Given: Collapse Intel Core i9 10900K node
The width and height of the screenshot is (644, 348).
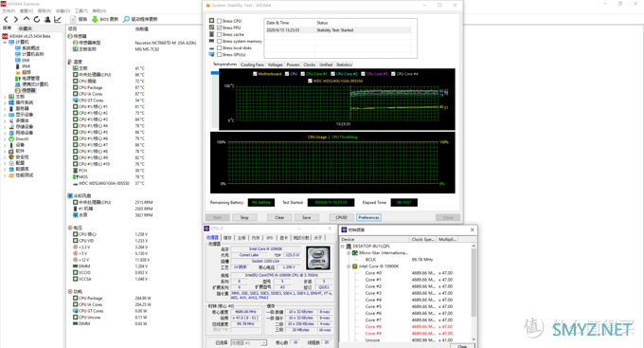Looking at the screenshot, I should [x=349, y=266].
